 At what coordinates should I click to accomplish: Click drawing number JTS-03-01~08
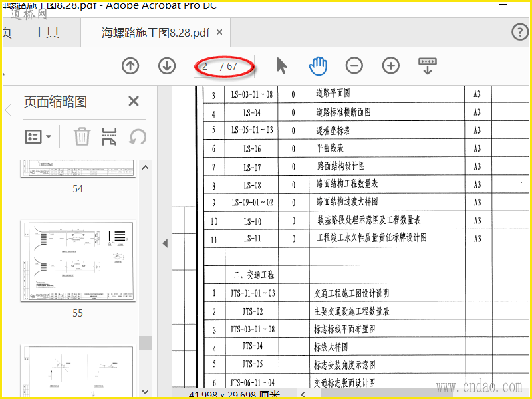pyautogui.click(x=253, y=329)
